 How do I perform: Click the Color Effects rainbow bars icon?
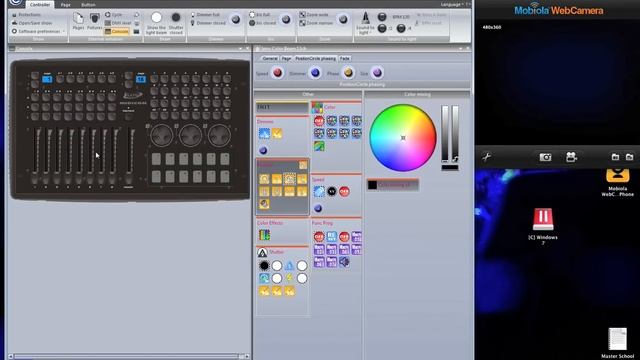tap(264, 235)
